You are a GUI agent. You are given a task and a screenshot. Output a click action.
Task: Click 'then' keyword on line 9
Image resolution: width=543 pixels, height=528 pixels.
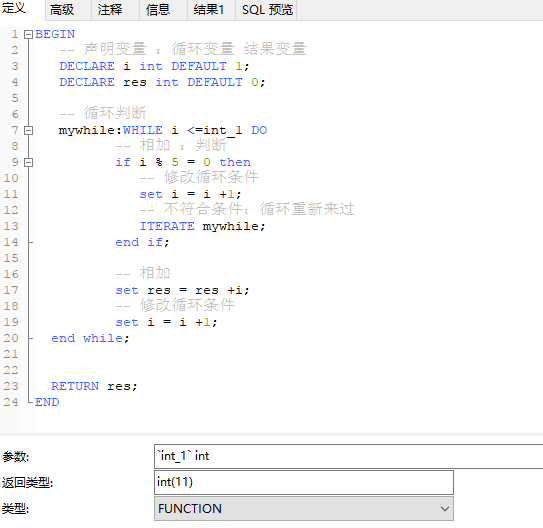(235, 162)
